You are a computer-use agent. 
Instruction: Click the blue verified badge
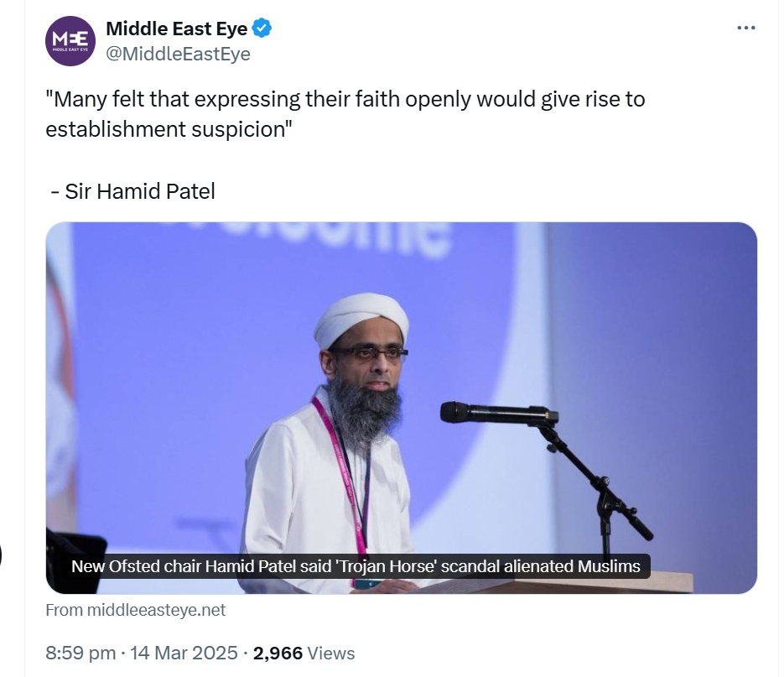[262, 29]
